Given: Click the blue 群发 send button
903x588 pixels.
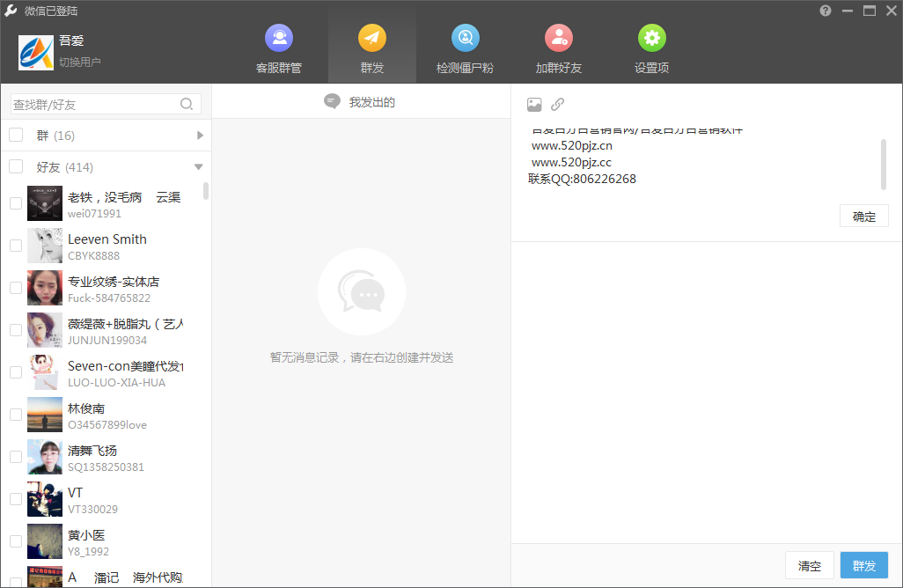Looking at the screenshot, I should pyautogui.click(x=864, y=565).
